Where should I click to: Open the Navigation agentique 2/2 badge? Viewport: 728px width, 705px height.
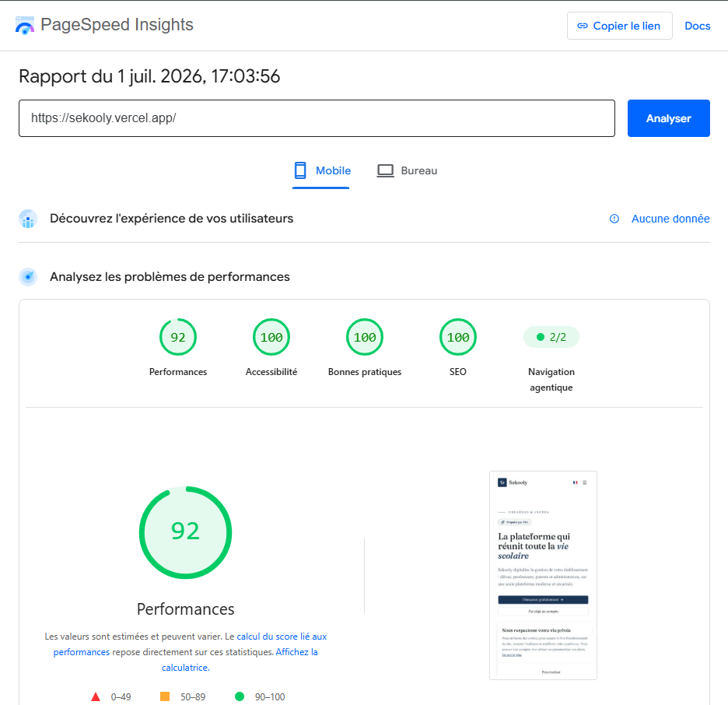(x=551, y=337)
